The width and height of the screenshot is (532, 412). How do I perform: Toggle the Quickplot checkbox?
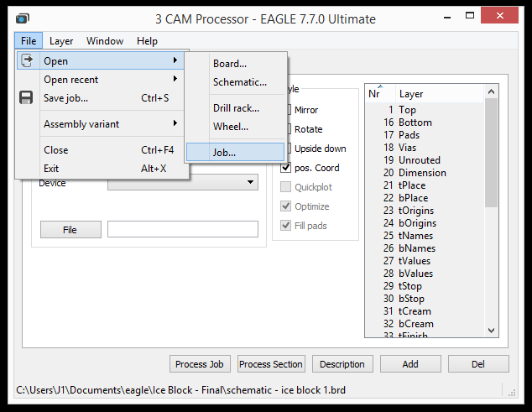[285, 186]
